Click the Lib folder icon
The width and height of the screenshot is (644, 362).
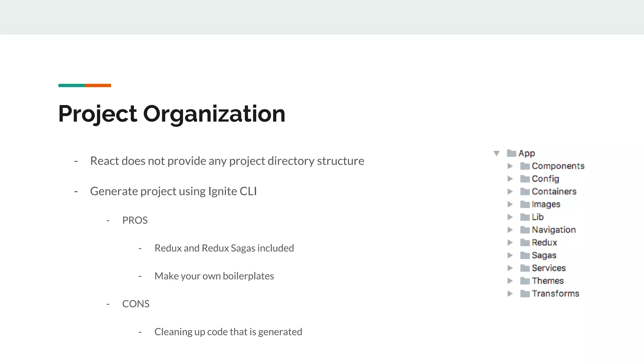coord(525,217)
